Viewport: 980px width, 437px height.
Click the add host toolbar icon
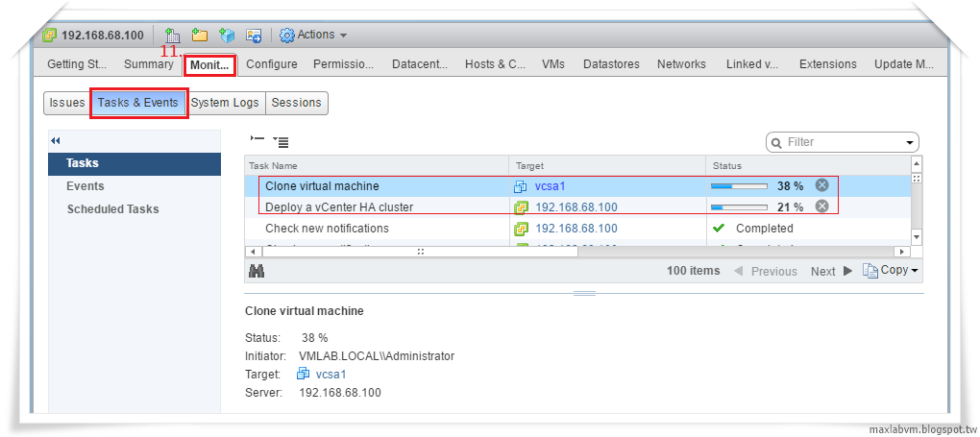[173, 35]
